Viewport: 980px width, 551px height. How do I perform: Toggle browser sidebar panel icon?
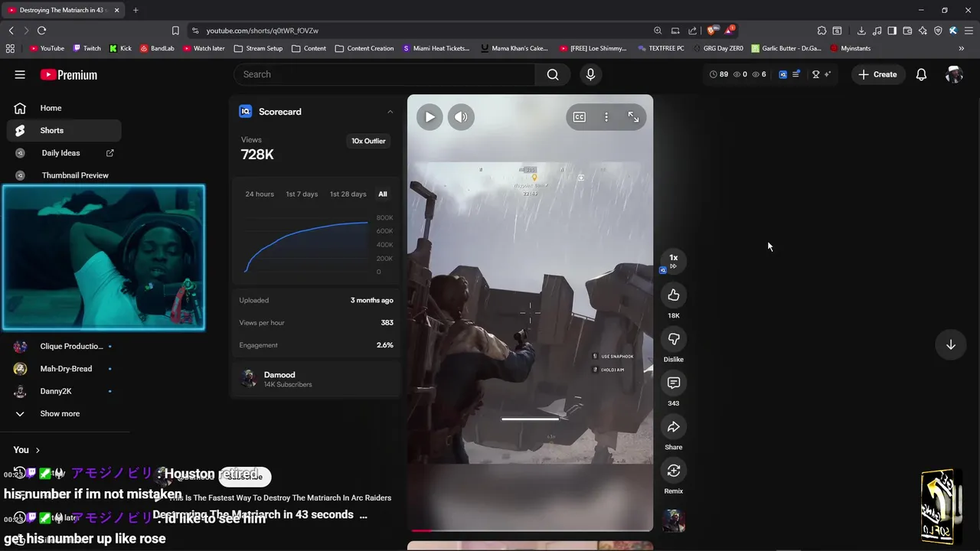[892, 31]
